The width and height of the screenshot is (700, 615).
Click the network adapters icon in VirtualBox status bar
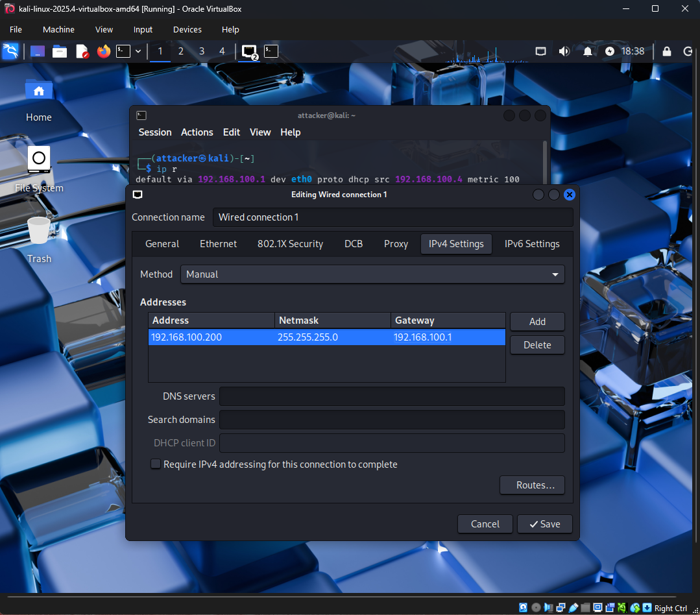click(561, 608)
